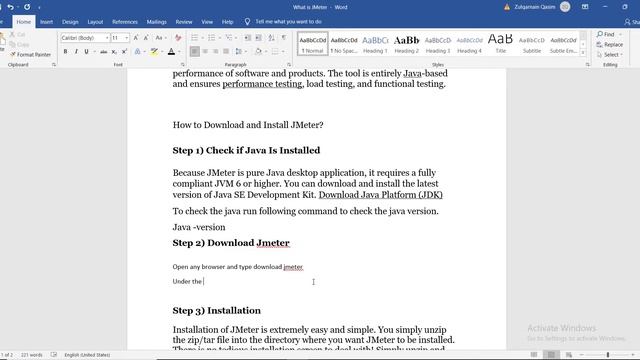Sort the selected text
This screenshot has height=360, width=640.
pos(271,38)
